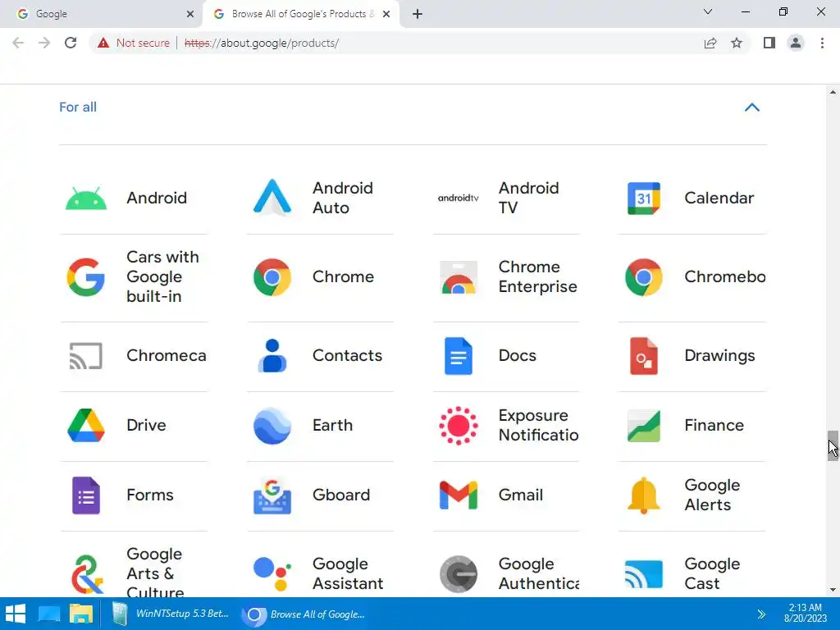Click the Chromecast icon
Viewport: 840px width, 630px height.
pyautogui.click(x=85, y=356)
